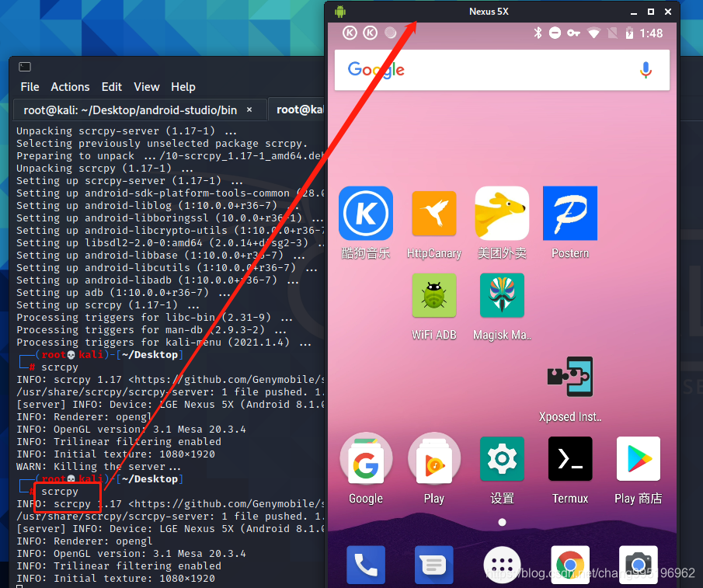Image resolution: width=703 pixels, height=588 pixels.
Task: Open Android Settings (设置)
Action: [502, 459]
